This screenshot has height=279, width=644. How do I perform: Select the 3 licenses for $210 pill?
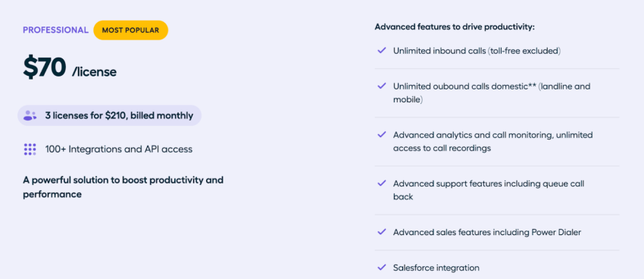click(x=109, y=115)
